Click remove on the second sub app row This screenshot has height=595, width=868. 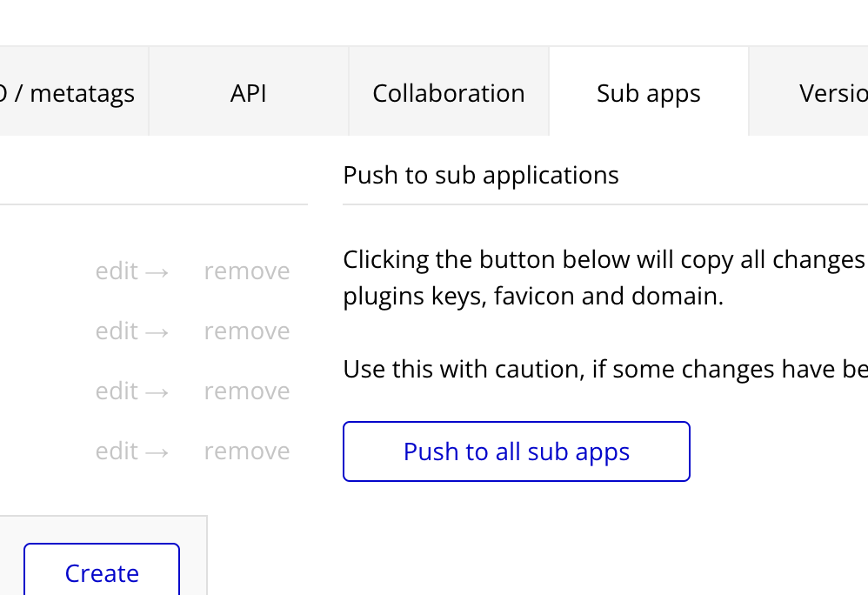(247, 331)
